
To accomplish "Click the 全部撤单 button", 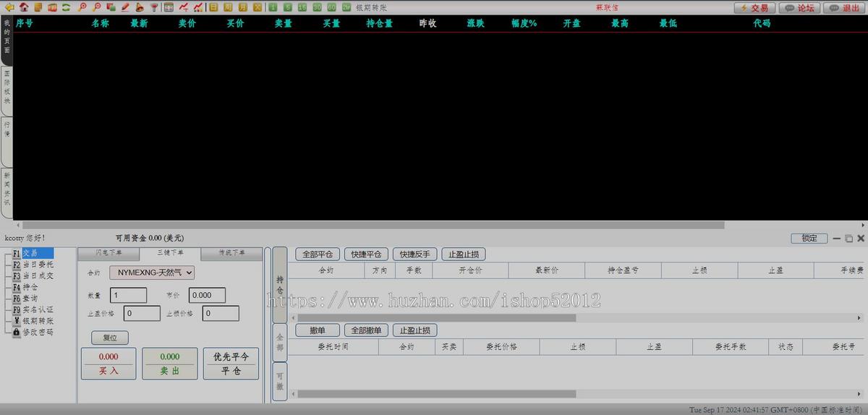I will [367, 330].
